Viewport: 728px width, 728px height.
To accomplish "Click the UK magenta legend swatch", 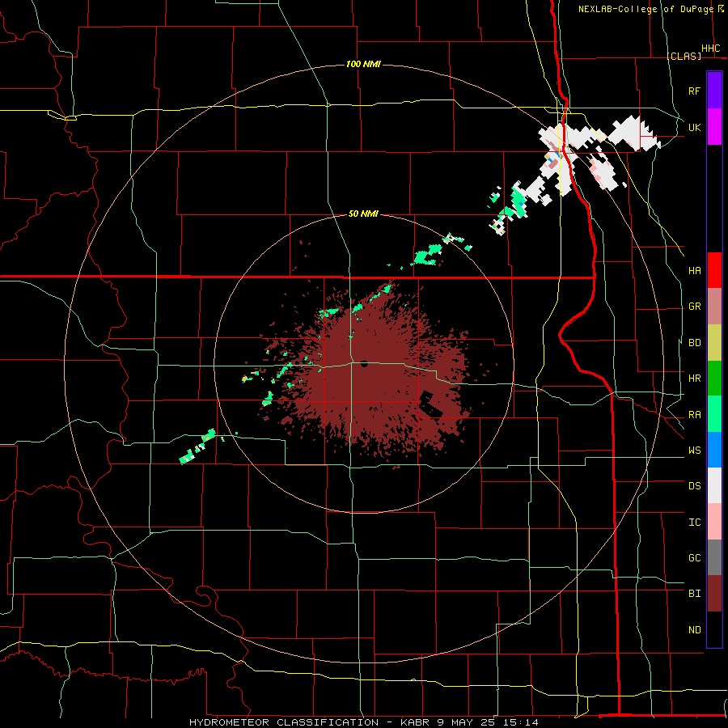I will pos(714,127).
